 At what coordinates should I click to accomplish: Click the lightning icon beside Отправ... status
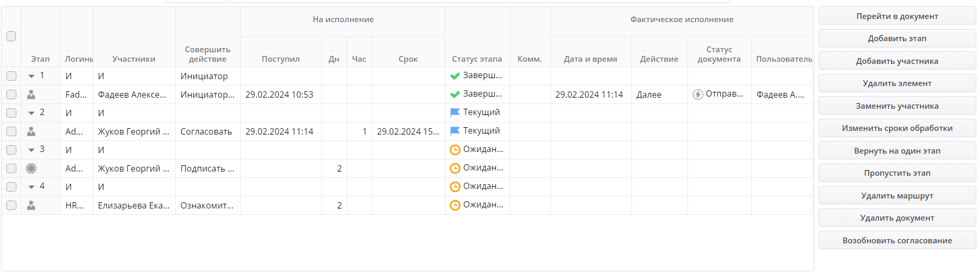698,94
